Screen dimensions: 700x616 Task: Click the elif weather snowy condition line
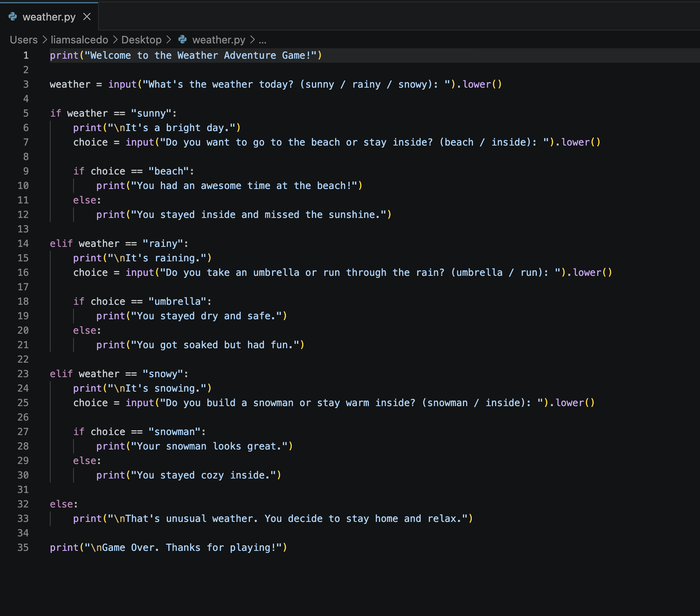point(119,374)
